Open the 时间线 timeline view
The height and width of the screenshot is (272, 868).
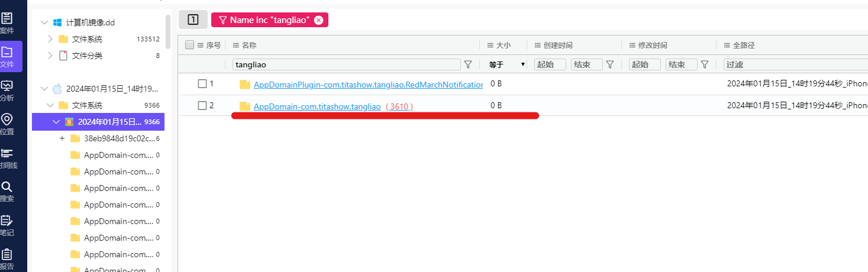pos(7,157)
